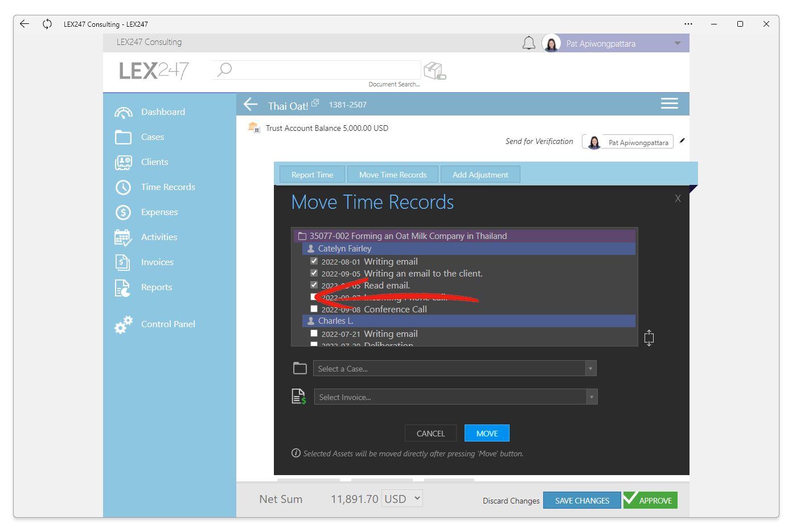Click Pat Apiwongpattara avatar in top bar
Screen dimensions: 792x532
click(x=551, y=43)
